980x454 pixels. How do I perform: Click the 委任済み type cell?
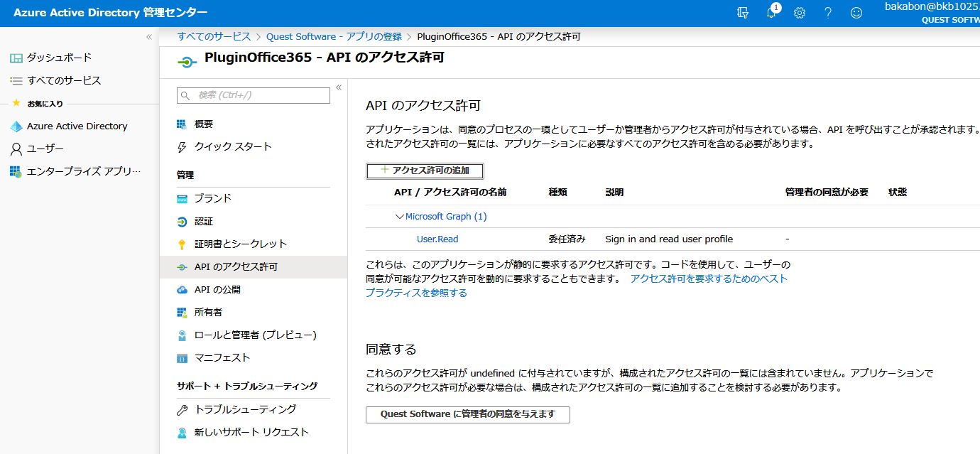567,239
